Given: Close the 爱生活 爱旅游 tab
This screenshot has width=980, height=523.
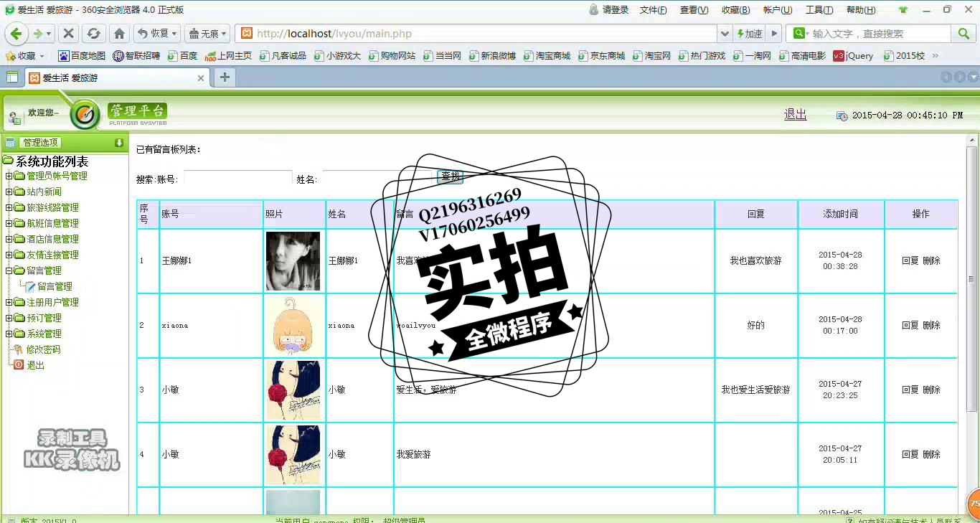Looking at the screenshot, I should pos(201,78).
